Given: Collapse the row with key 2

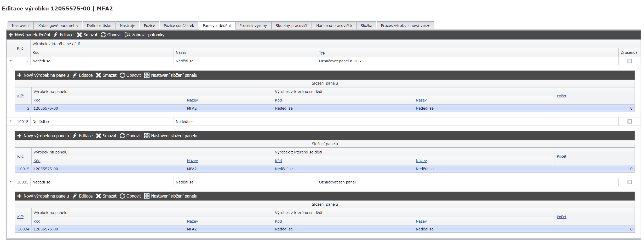Looking at the screenshot, I should click(x=11, y=61).
